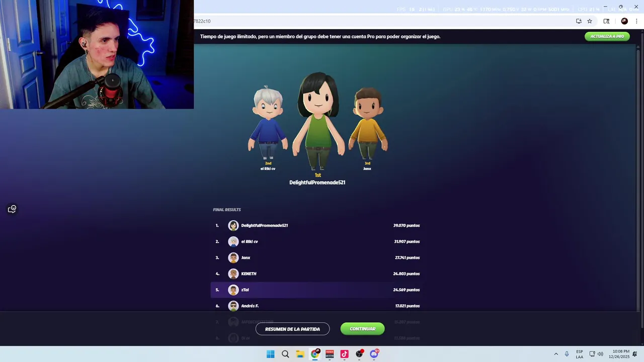This screenshot has width=644, height=362.
Task: Open the Chrome profile avatar
Action: [x=624, y=21]
